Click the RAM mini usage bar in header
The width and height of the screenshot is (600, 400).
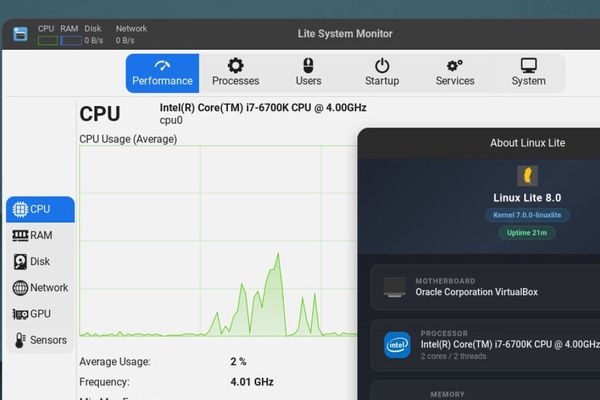tap(71, 40)
